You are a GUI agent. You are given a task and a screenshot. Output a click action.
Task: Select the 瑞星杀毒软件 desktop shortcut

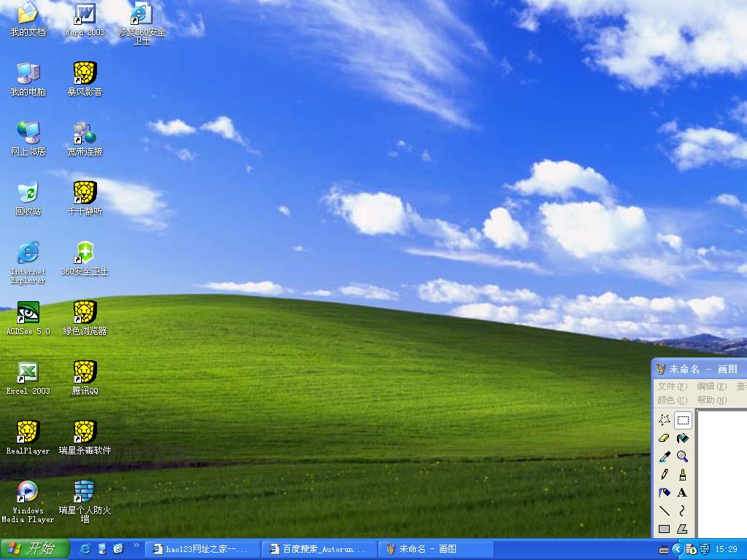[85, 438]
